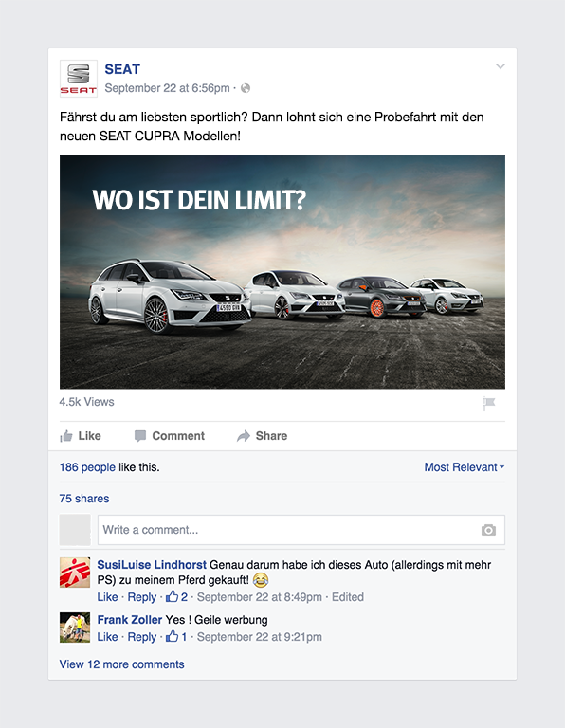Open the SEAT page name link
565x728 pixels.
point(122,69)
